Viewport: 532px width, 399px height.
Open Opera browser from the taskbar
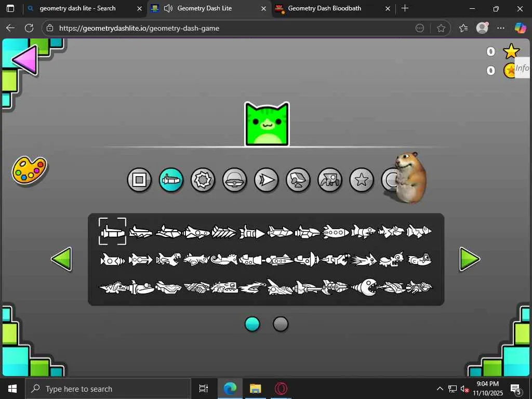281,389
